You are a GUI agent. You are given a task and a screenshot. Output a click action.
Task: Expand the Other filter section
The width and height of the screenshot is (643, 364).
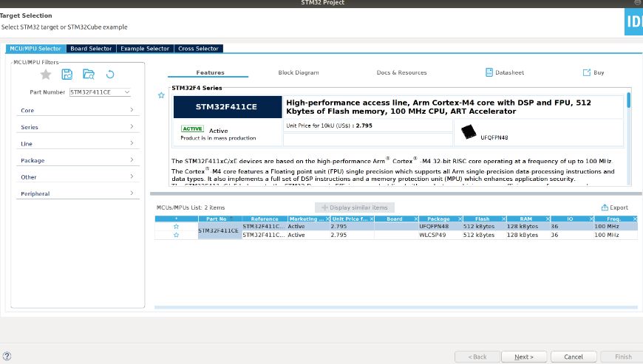pos(78,177)
